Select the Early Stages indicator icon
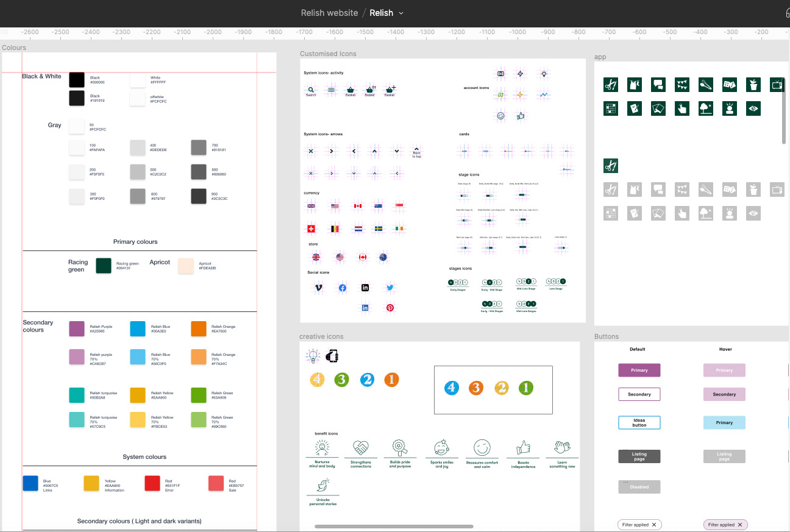The height and width of the screenshot is (532, 790). tap(458, 283)
